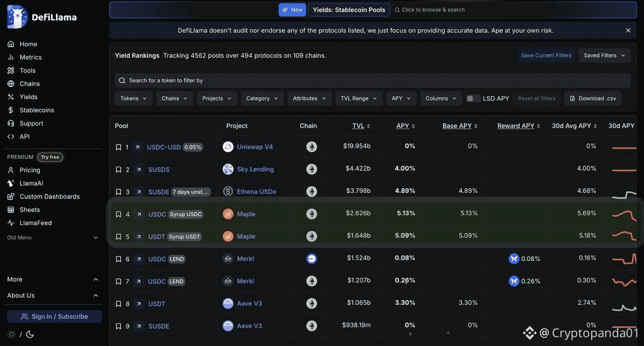Toggle the LSD APY switch

click(473, 98)
